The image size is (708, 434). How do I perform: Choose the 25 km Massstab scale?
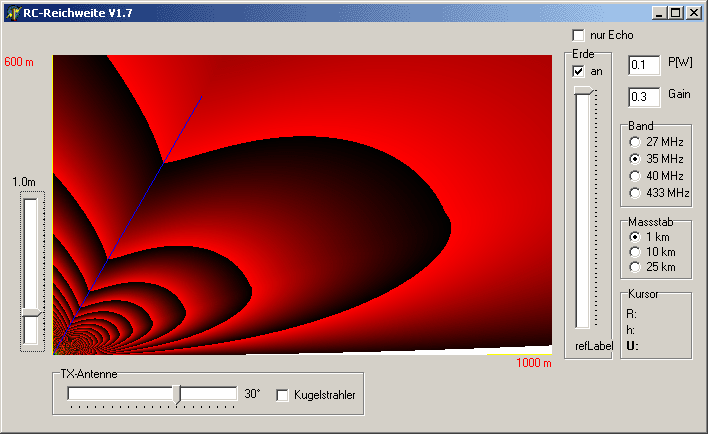tap(634, 267)
